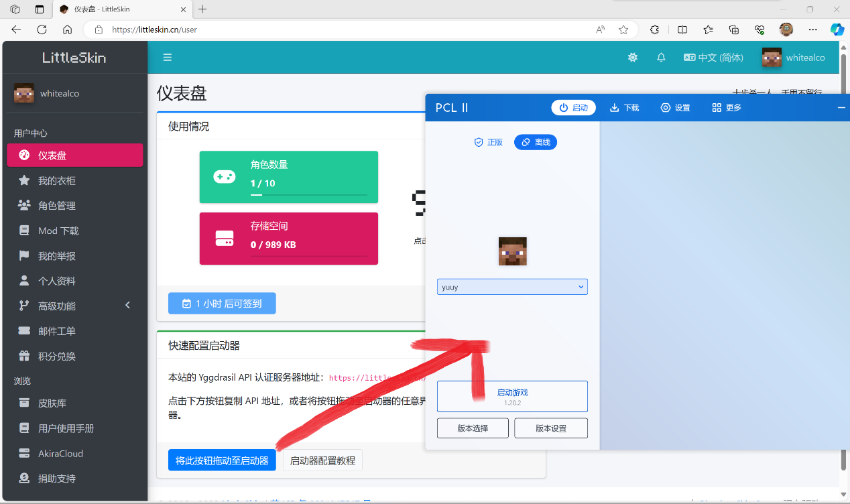The height and width of the screenshot is (504, 850).
Task: Open browser settings ellipsis menu
Action: click(x=812, y=29)
